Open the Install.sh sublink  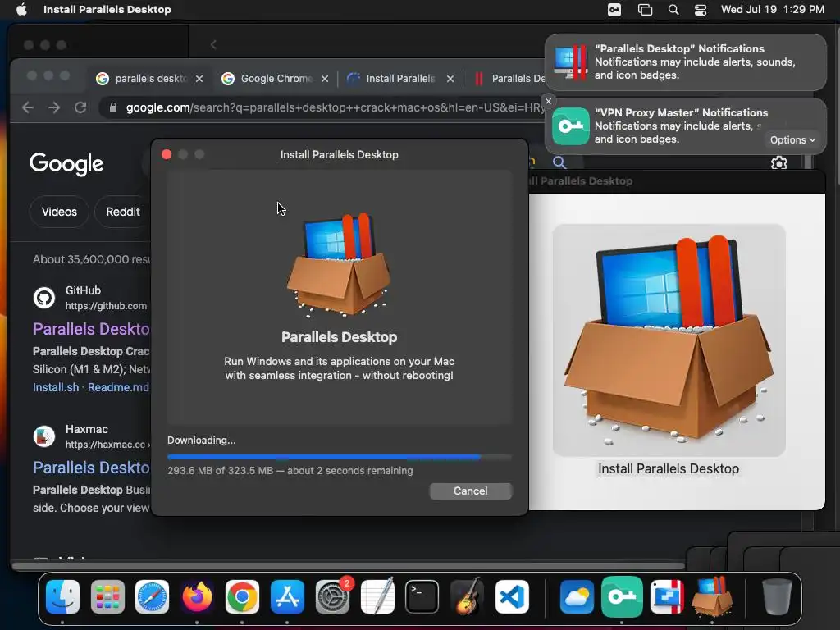(56, 387)
